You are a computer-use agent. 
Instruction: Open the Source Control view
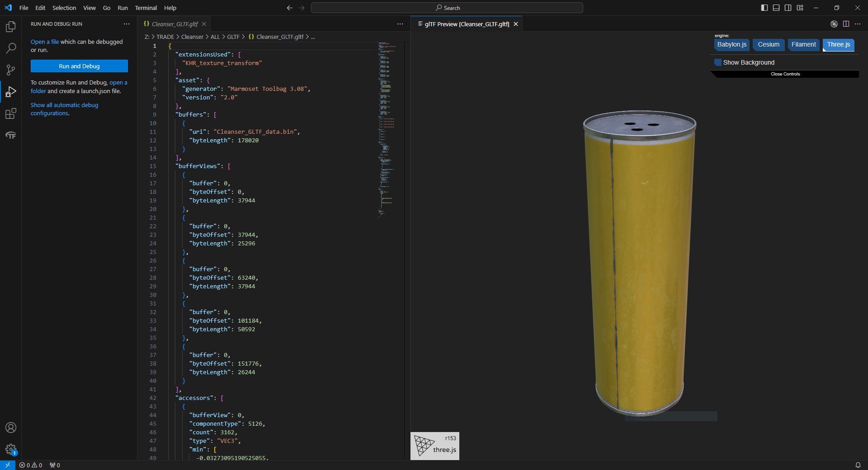[10, 70]
